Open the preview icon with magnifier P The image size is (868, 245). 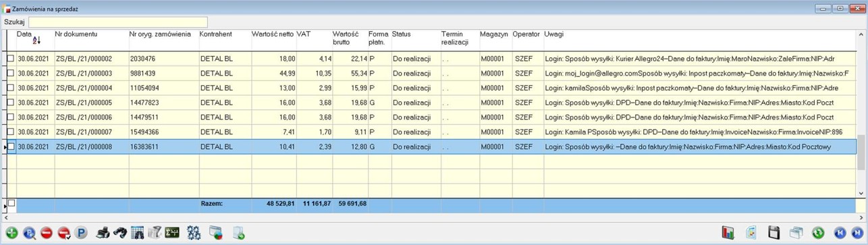tap(29, 233)
